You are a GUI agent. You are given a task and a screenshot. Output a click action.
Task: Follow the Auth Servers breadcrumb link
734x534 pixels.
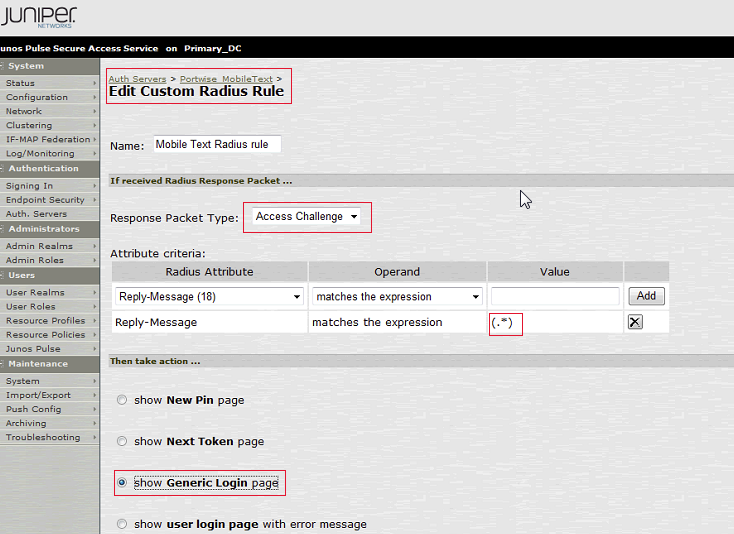click(138, 78)
